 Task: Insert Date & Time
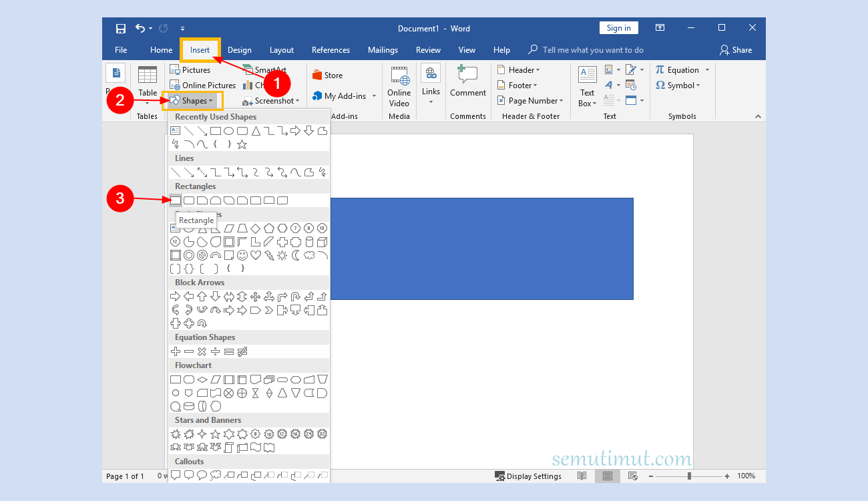click(x=630, y=85)
